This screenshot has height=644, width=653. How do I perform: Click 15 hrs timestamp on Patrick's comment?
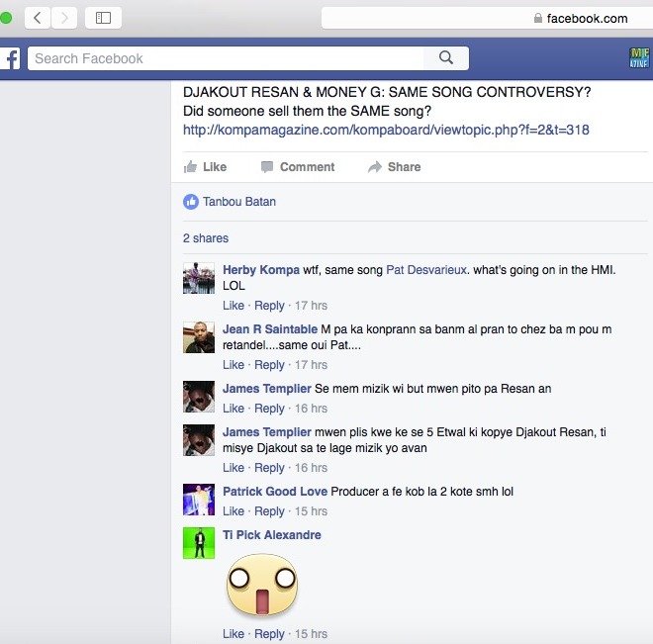[x=311, y=511]
